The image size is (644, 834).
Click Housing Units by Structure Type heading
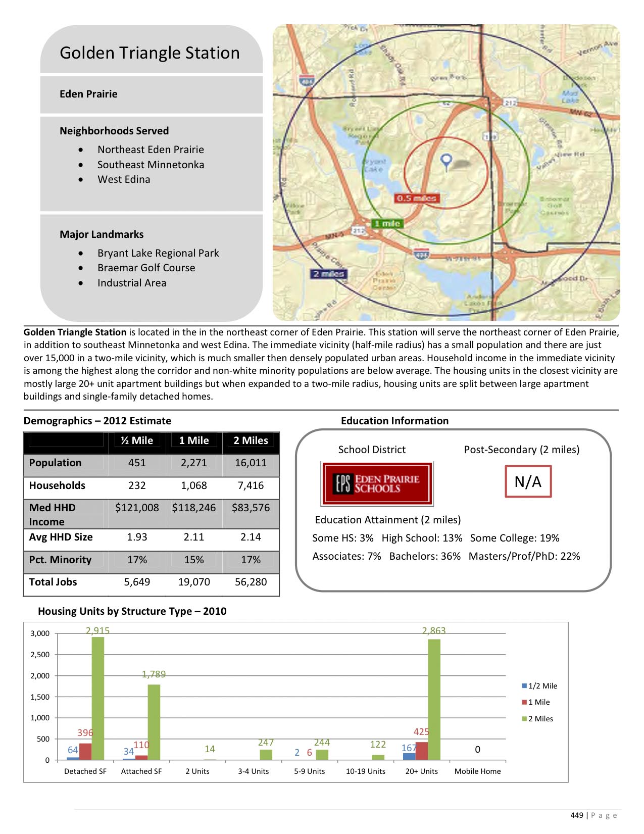point(132,611)
